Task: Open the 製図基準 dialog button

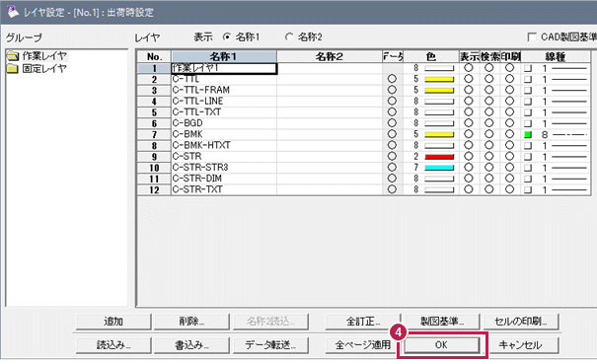Action: click(x=442, y=322)
